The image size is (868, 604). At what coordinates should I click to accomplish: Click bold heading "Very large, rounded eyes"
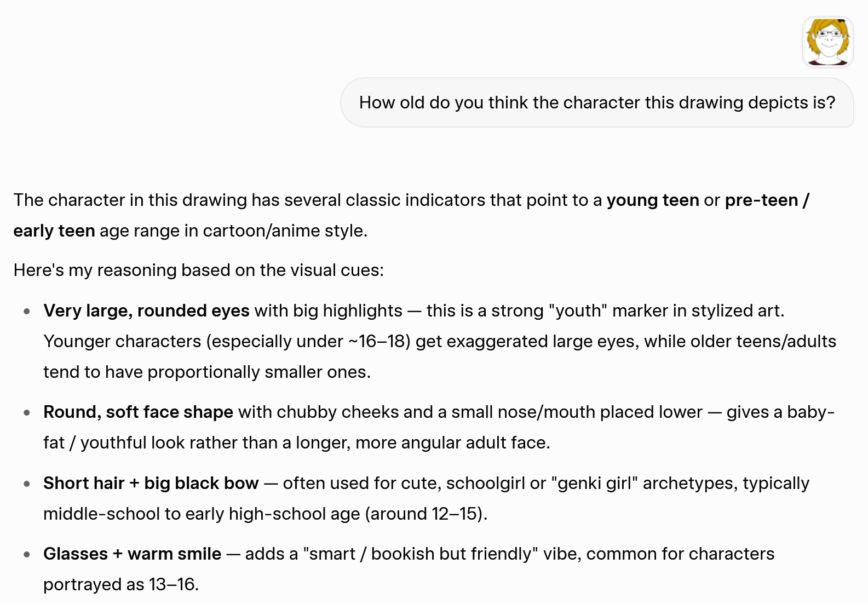pos(147,311)
